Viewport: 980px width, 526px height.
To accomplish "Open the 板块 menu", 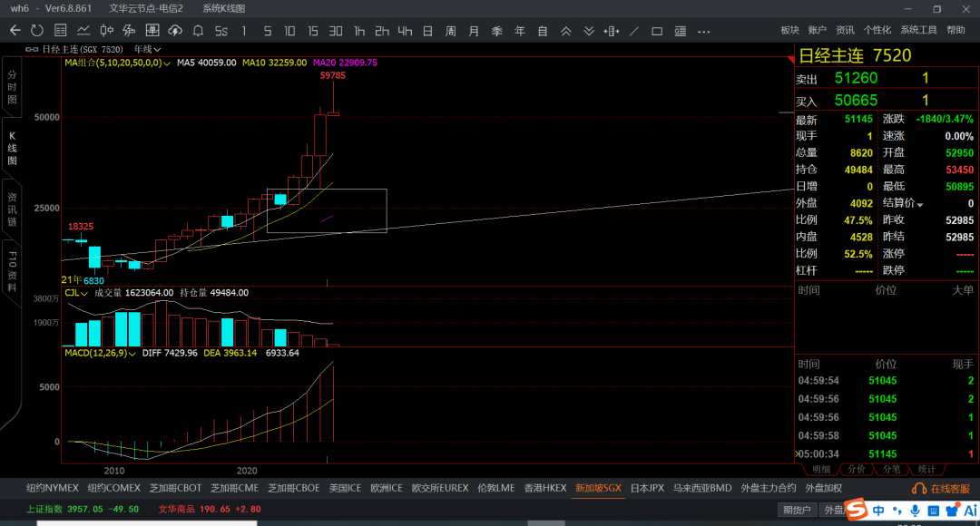I will click(x=790, y=30).
